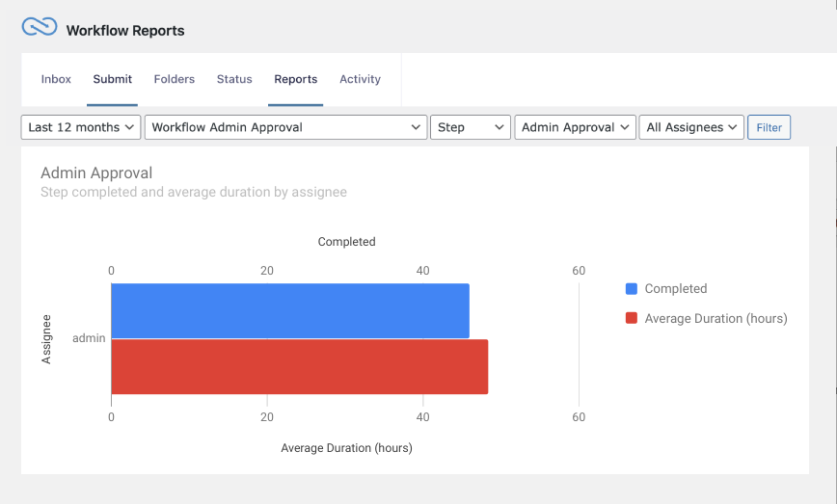Expand the Last 12 months dropdown
This screenshot has width=837, height=504.
point(81,127)
